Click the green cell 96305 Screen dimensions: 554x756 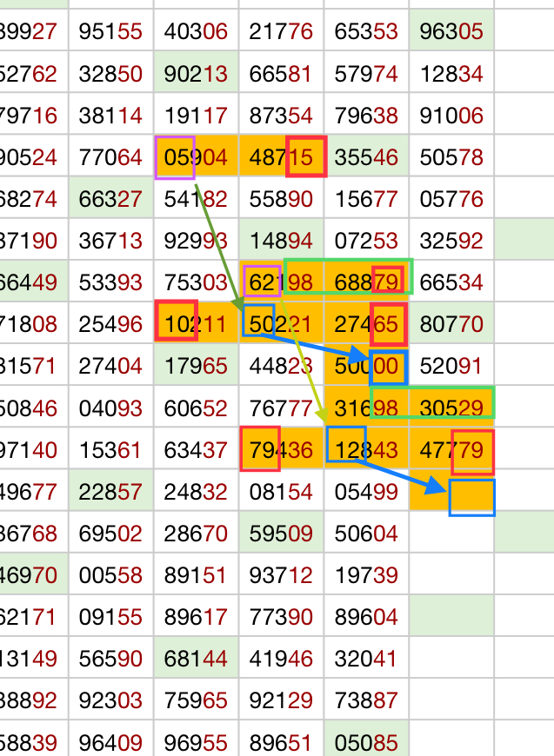451,32
